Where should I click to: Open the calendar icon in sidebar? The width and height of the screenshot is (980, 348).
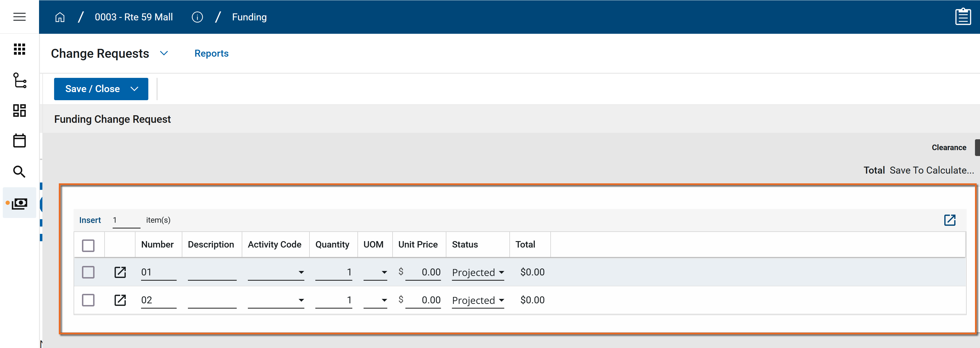coord(20,140)
